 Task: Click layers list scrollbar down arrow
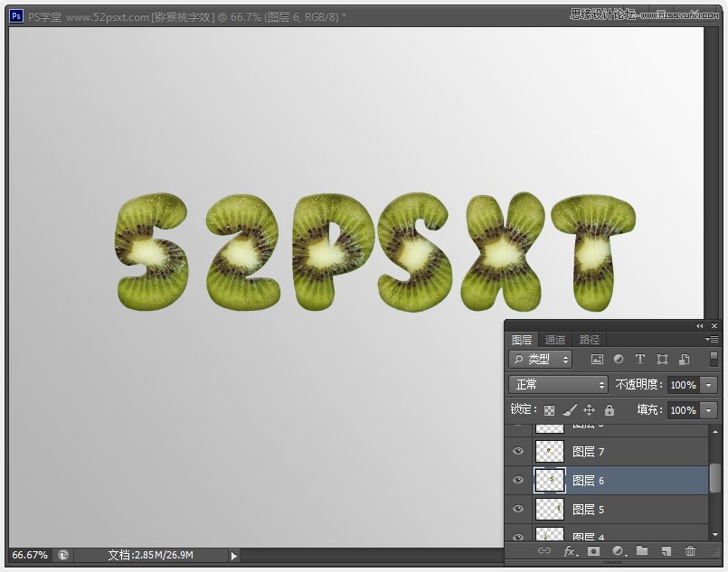coord(715,534)
